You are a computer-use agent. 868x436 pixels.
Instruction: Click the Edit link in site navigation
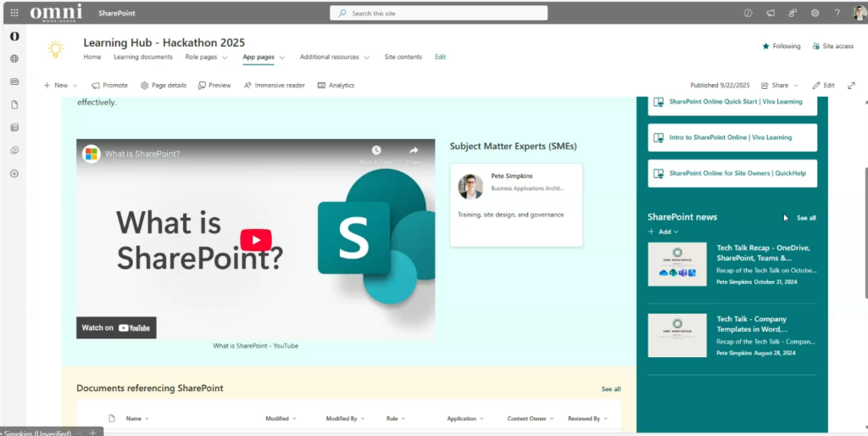pyautogui.click(x=440, y=57)
